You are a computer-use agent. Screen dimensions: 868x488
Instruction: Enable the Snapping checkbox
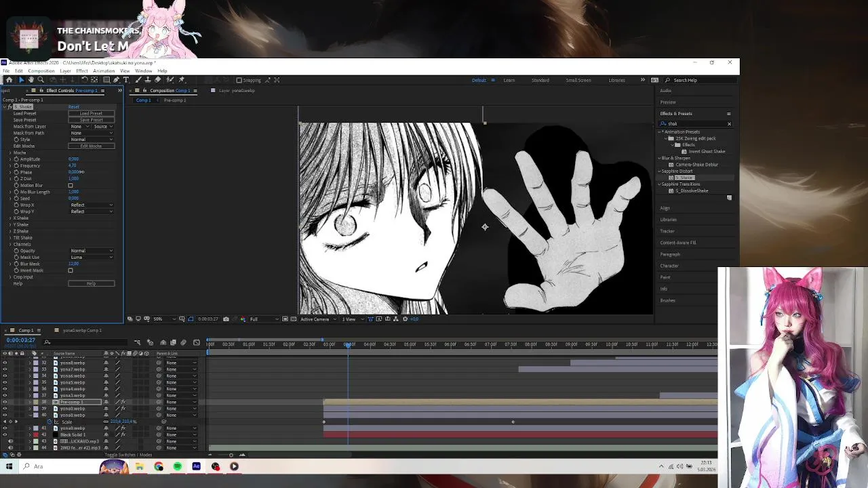(239, 80)
